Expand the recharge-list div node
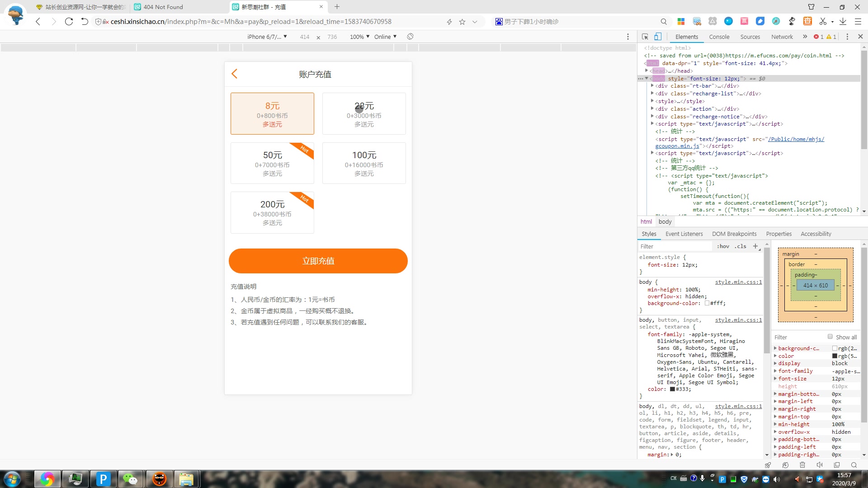Image resolution: width=868 pixels, height=488 pixels. (x=652, y=94)
